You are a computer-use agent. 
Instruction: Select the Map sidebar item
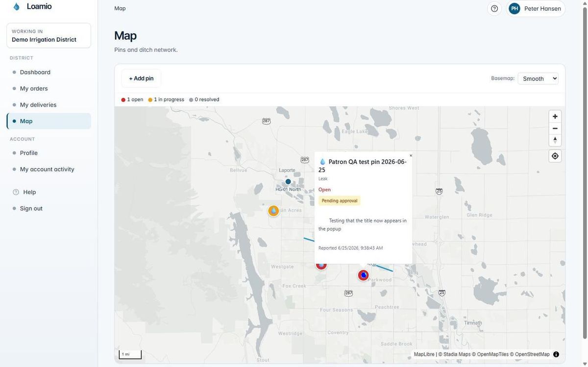(49, 121)
